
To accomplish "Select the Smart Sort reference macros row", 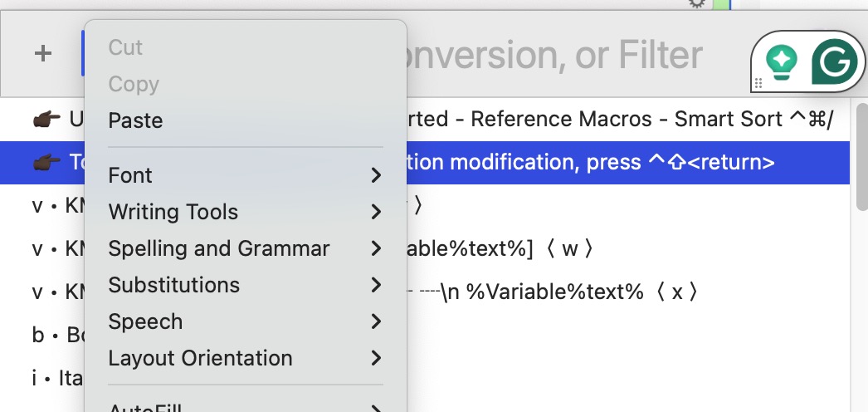I will (x=425, y=119).
